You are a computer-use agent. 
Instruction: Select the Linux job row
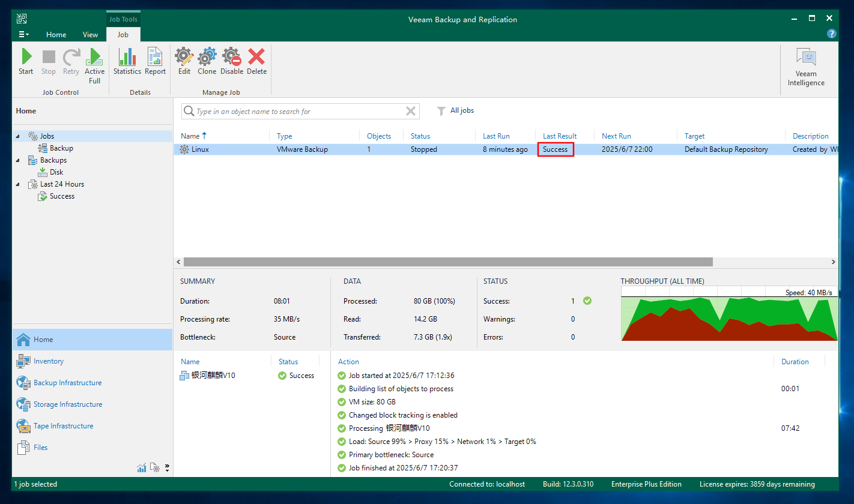tap(506, 149)
